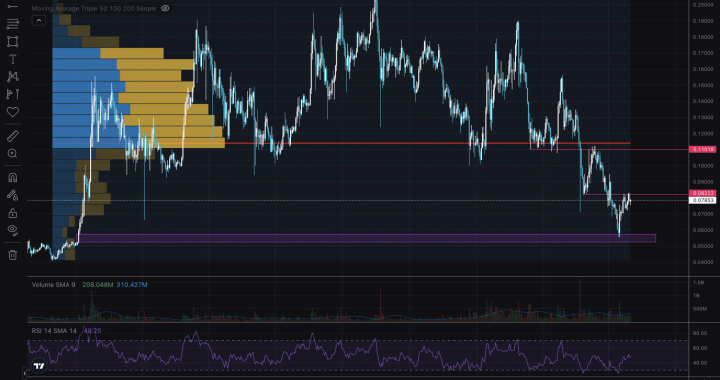Select the pink horizontal ray near 0.08223

[x=636, y=195]
